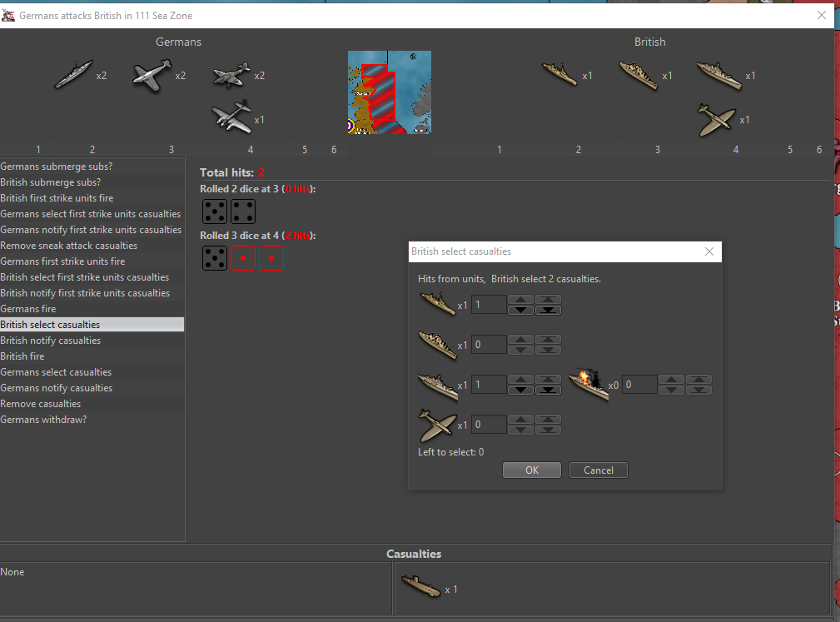Viewport: 840px width, 622px height.
Task: Select the 'Germans withdraw?' battle step
Action: 43,420
